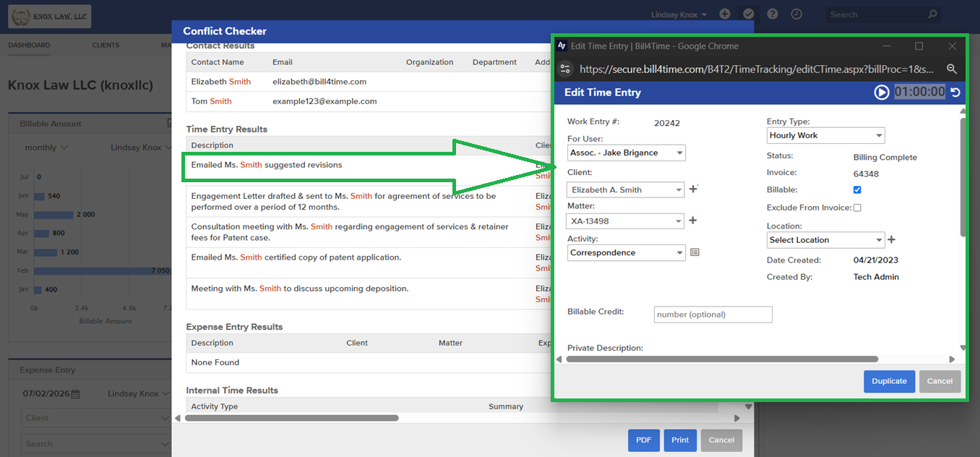Open the CLIENTS tab
This screenshot has width=980, height=457.
(x=106, y=45)
